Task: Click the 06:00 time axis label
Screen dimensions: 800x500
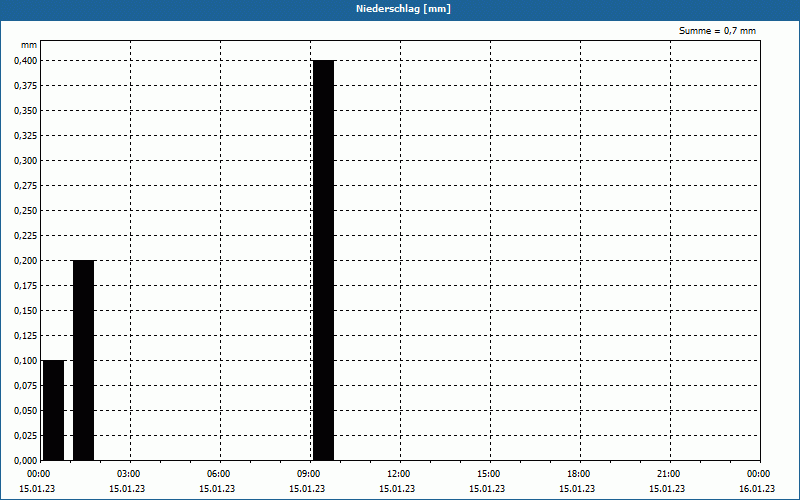Action: click(218, 474)
